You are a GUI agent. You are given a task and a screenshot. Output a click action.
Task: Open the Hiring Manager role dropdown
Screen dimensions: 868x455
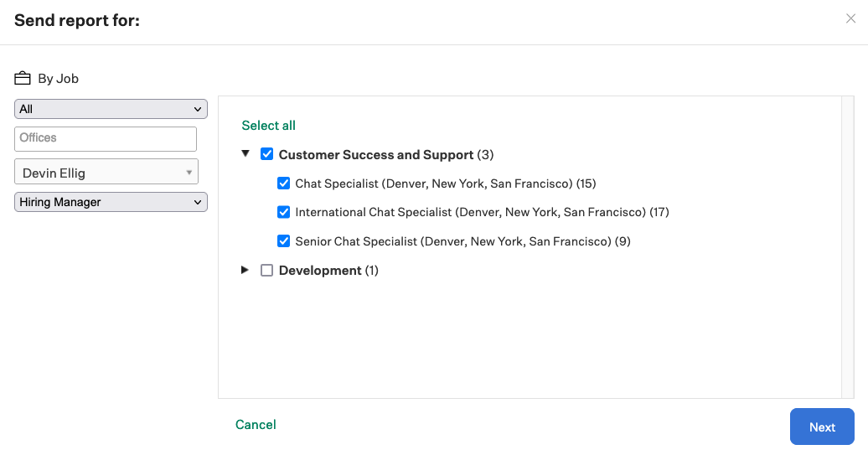(x=111, y=202)
